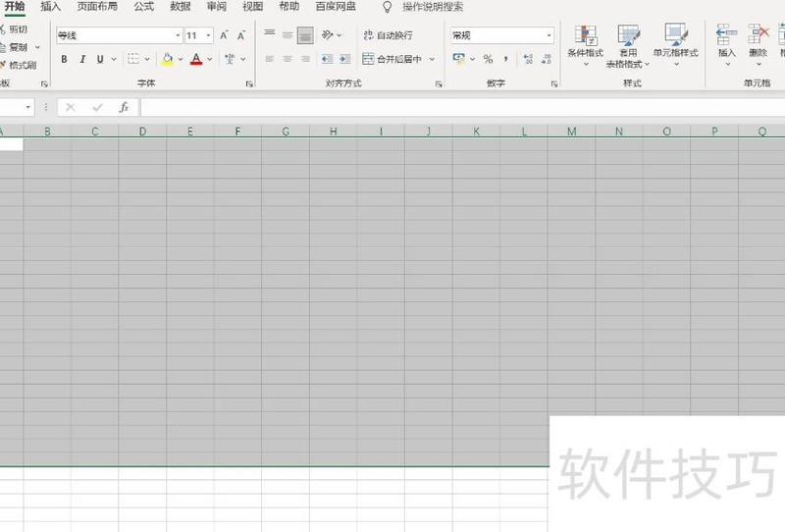
Task: Switch to 开始 Home tab
Action: [x=15, y=7]
